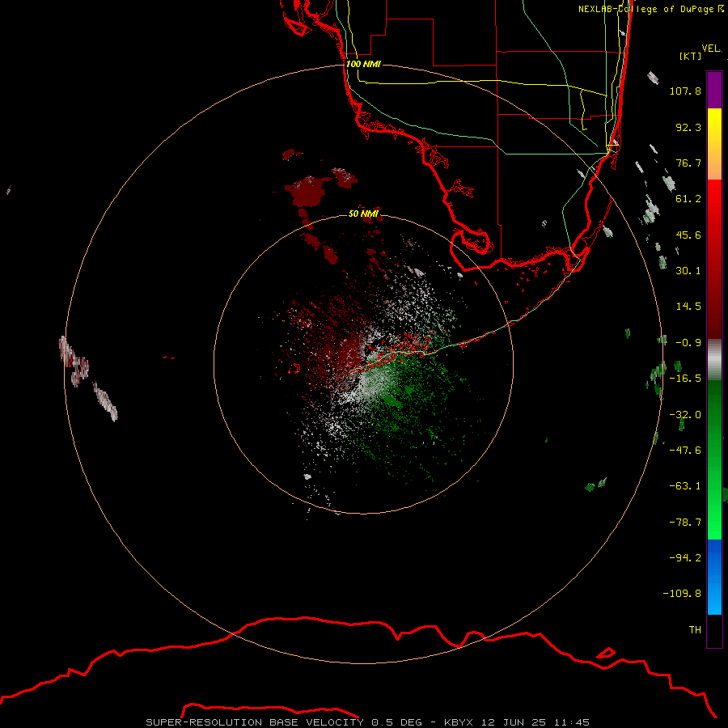Select the -109.8 scale value
The image size is (728, 728).
pos(682,594)
